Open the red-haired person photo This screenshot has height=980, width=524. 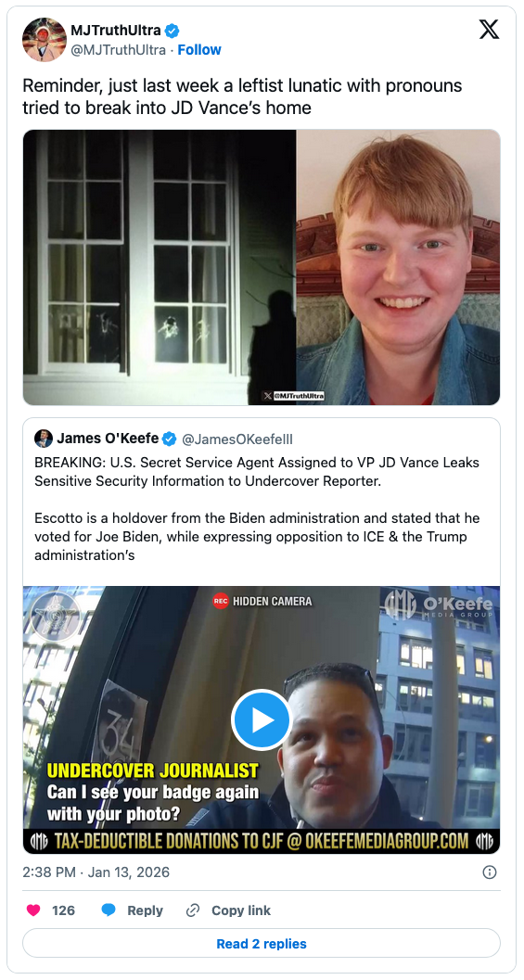[398, 268]
